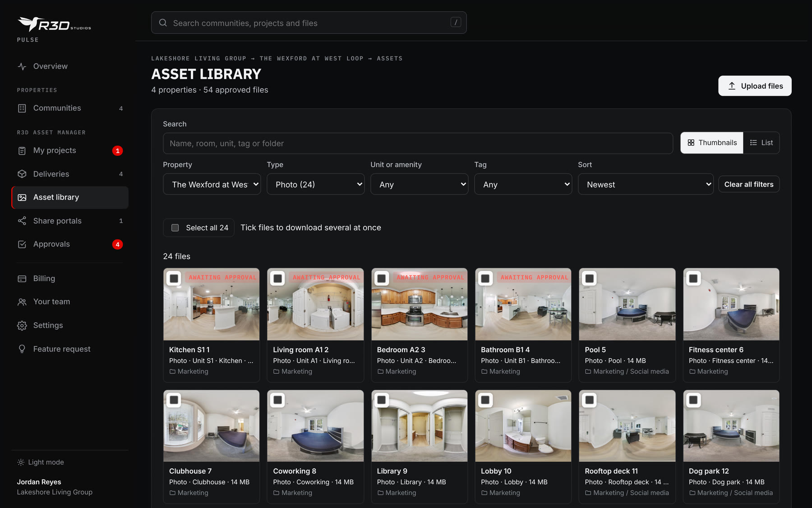Open the Unit or amenity dropdown
This screenshot has height=508, width=812.
pos(420,184)
